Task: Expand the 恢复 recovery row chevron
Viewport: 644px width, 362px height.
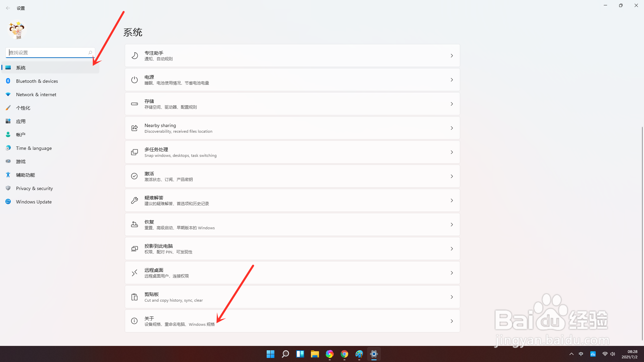Action: coord(452,225)
